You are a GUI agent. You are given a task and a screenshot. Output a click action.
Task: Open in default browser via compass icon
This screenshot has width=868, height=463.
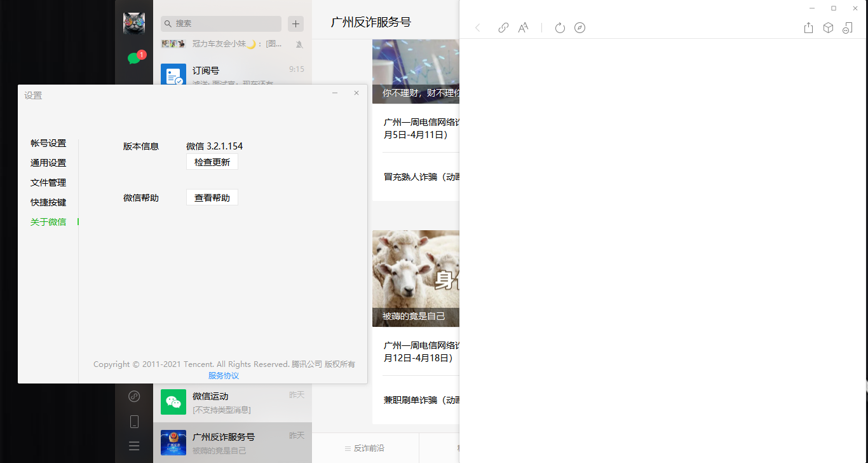[x=580, y=28]
